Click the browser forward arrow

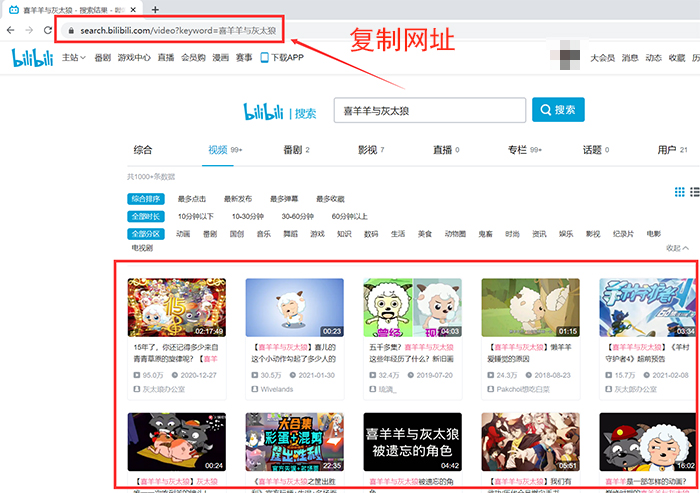click(29, 30)
